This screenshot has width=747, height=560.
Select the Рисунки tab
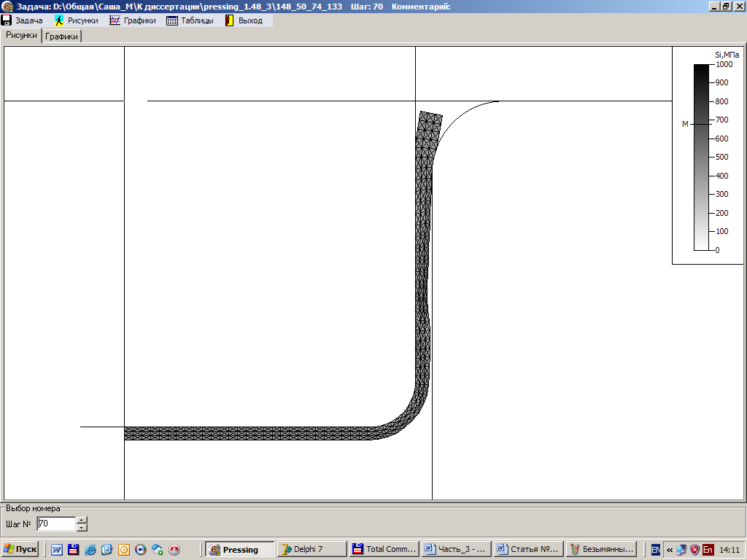point(21,35)
